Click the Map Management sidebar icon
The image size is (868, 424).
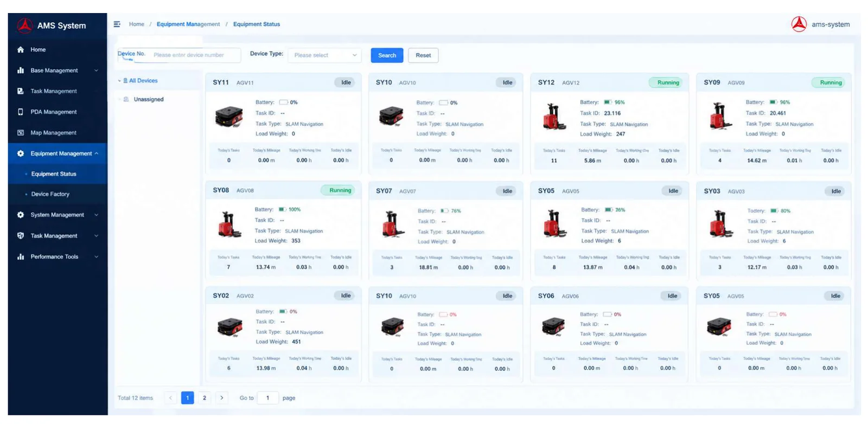click(x=21, y=133)
